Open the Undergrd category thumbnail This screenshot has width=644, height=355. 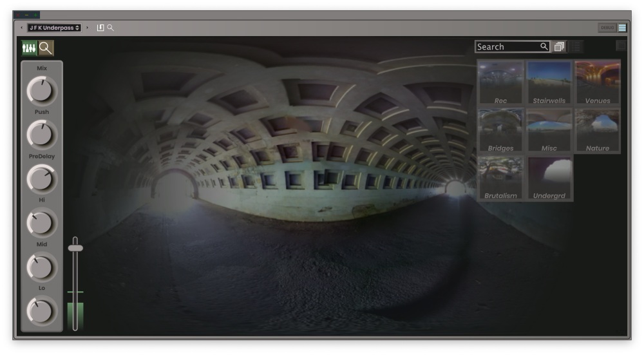(549, 178)
